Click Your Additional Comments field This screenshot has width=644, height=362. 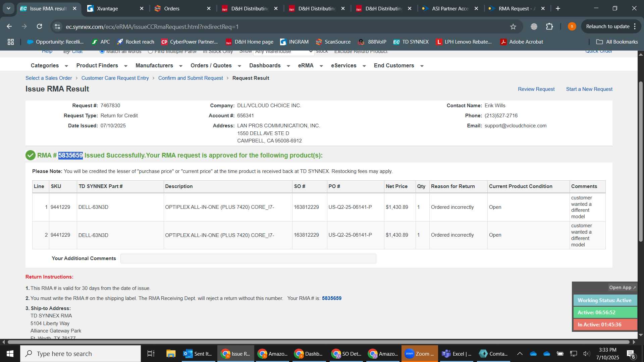(248, 258)
